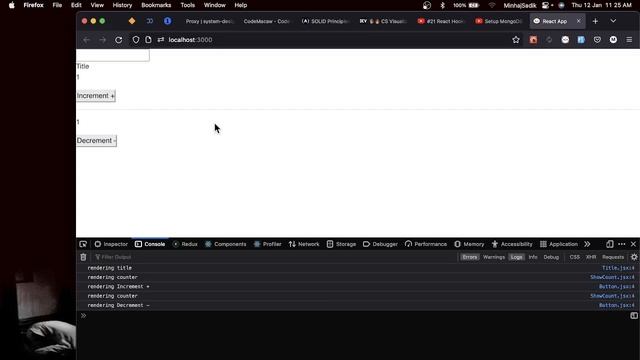Toggle the CSS console filter
This screenshot has height=360, width=640.
tap(574, 257)
